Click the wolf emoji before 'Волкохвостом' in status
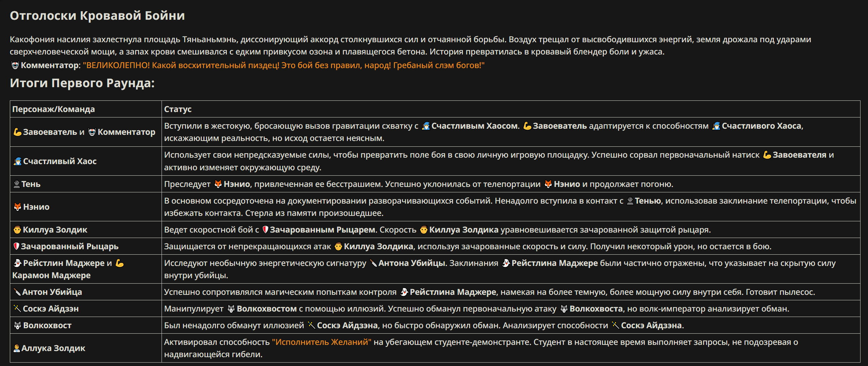868x366 pixels. pyautogui.click(x=231, y=309)
